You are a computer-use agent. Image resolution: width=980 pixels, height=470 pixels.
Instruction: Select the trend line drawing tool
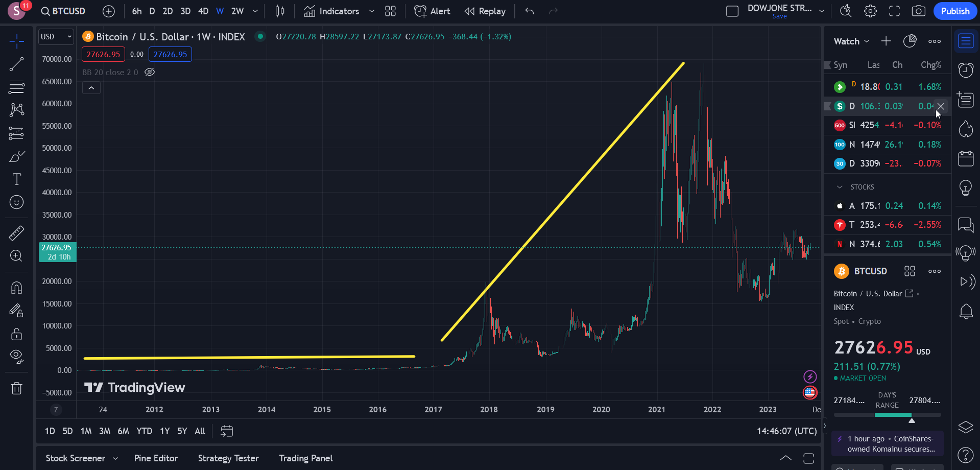(16, 64)
